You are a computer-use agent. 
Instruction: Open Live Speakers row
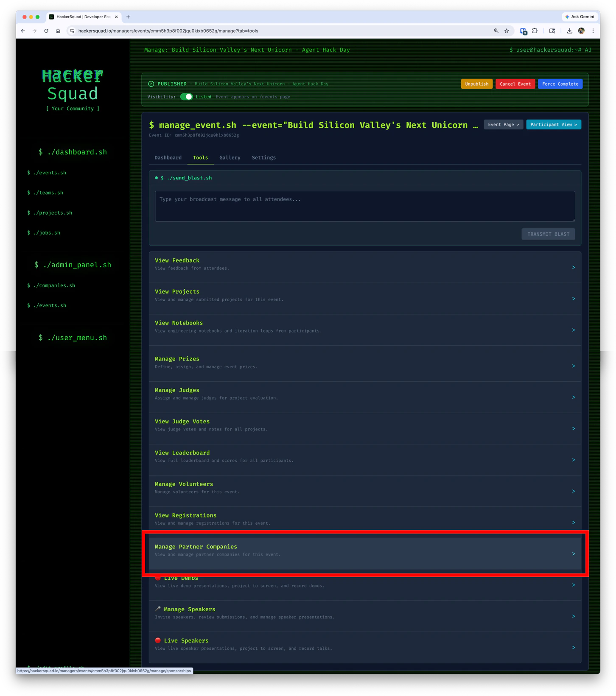365,648
